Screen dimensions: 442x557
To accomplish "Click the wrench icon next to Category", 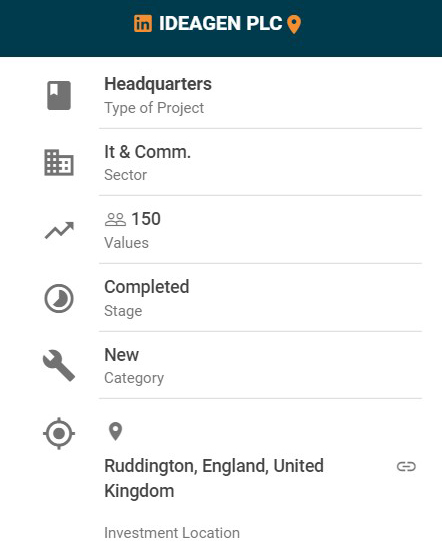I will pos(59,366).
